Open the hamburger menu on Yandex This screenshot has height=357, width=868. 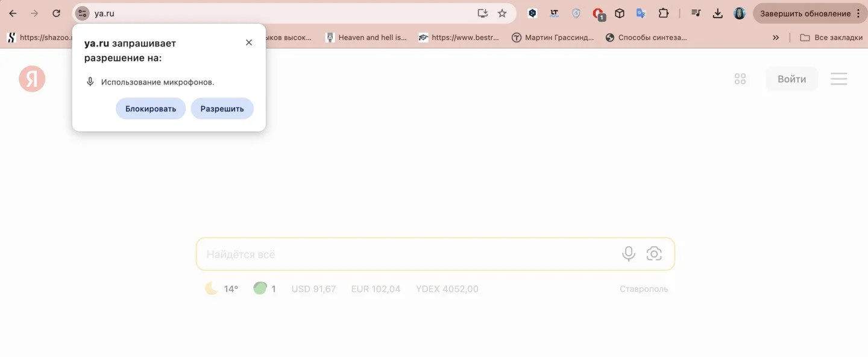click(839, 79)
